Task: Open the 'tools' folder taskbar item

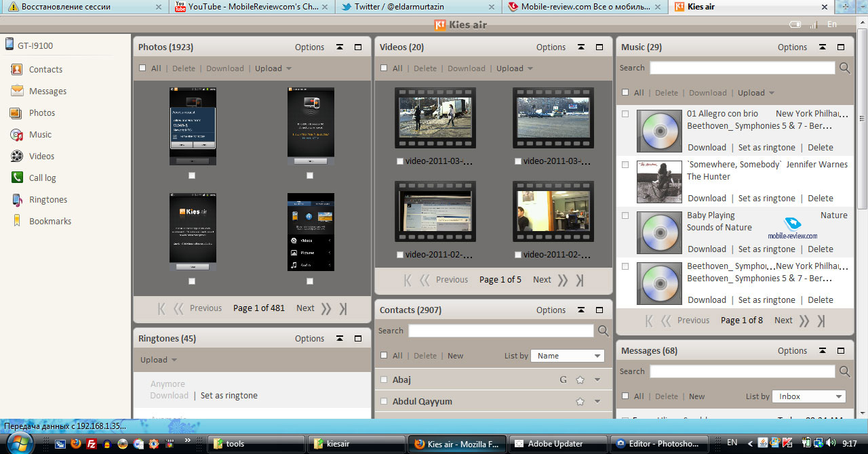Action: [256, 444]
